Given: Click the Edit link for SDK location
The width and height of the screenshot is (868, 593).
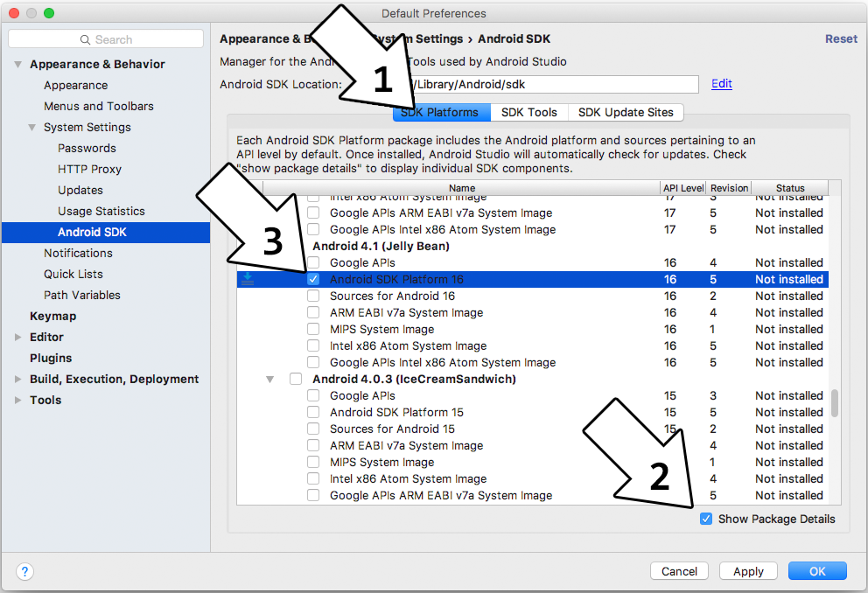Looking at the screenshot, I should (722, 84).
